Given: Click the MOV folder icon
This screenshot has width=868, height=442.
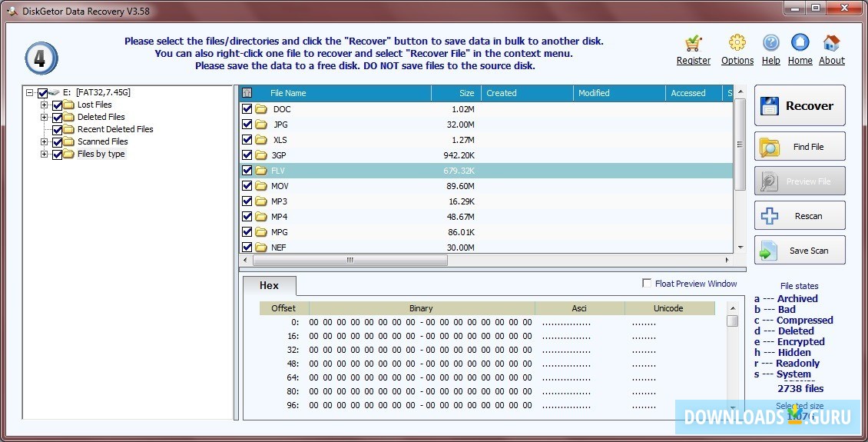Looking at the screenshot, I should point(260,185).
